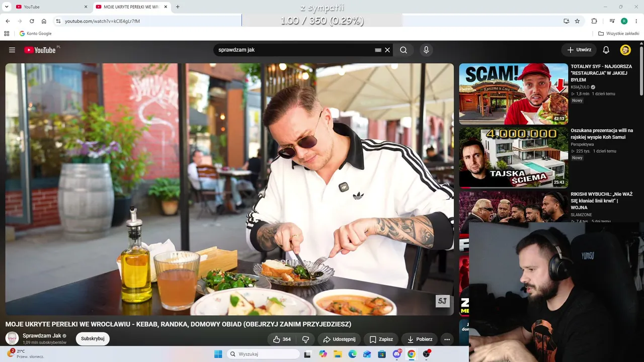Open media controls in Chrome toolbar
This screenshot has height=362, width=644.
click(x=612, y=21)
